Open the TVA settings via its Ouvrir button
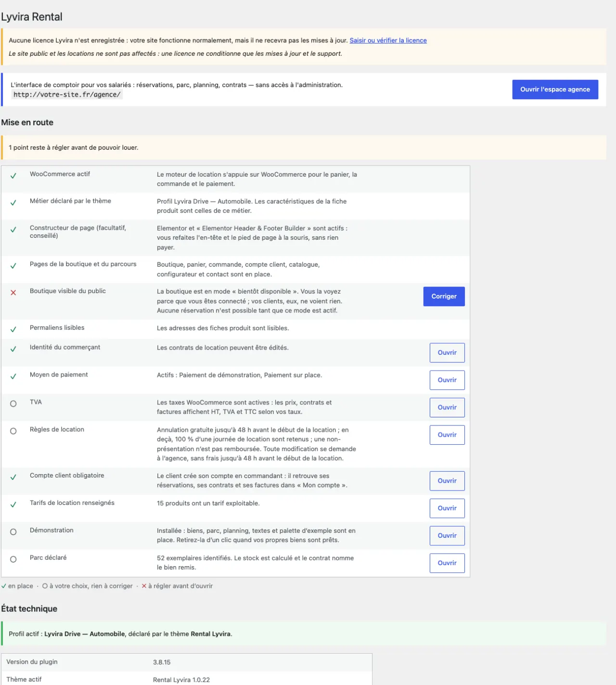The height and width of the screenshot is (685, 616). tap(447, 408)
